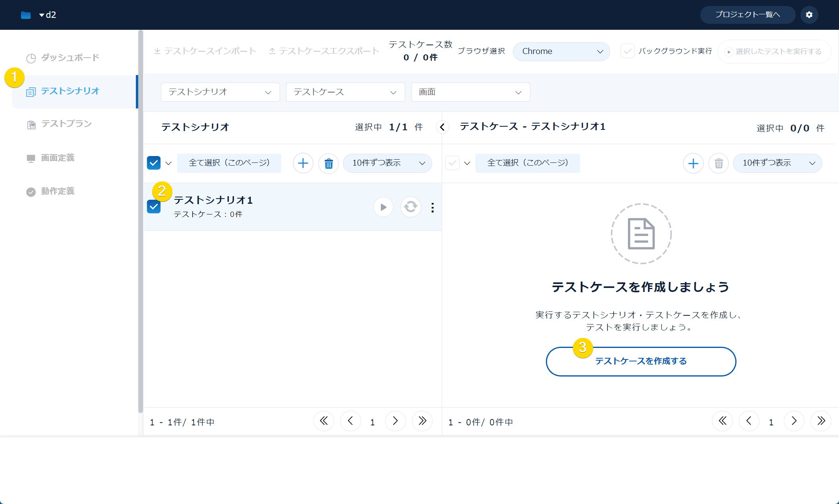Click the refresh icon on テストシナリオ1
The image size is (839, 504).
pos(410,207)
